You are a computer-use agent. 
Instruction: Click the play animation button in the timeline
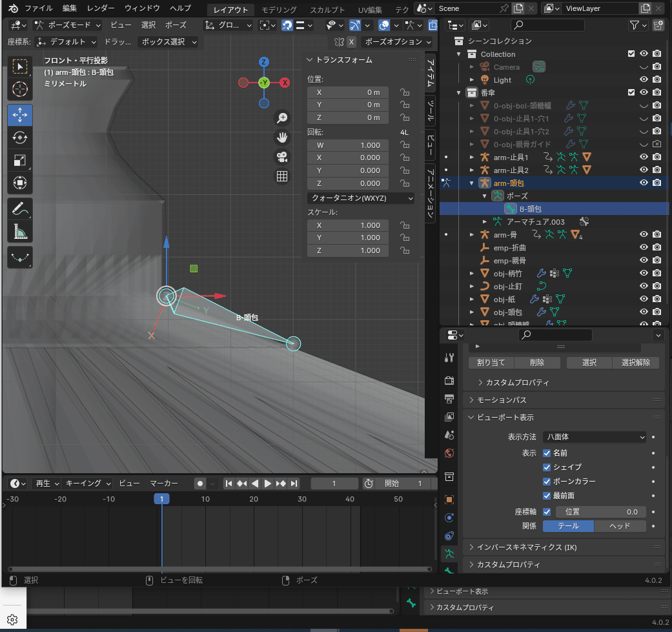click(x=268, y=484)
